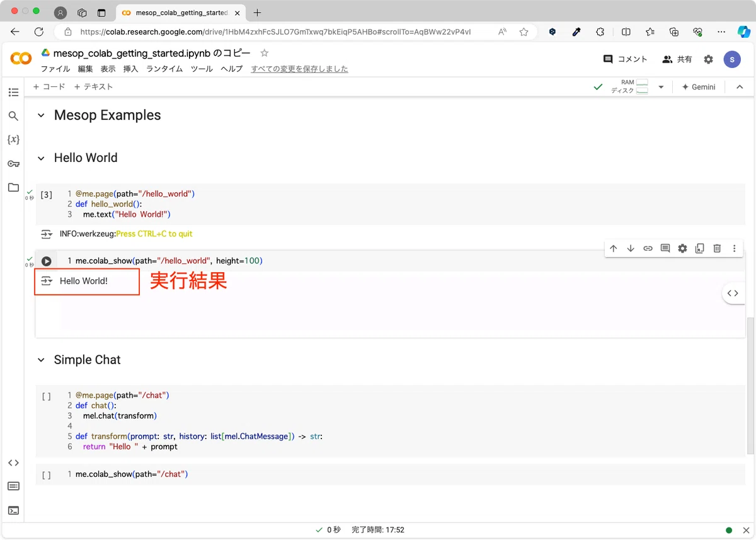
Task: Star the notebook next to its title
Action: click(x=265, y=53)
